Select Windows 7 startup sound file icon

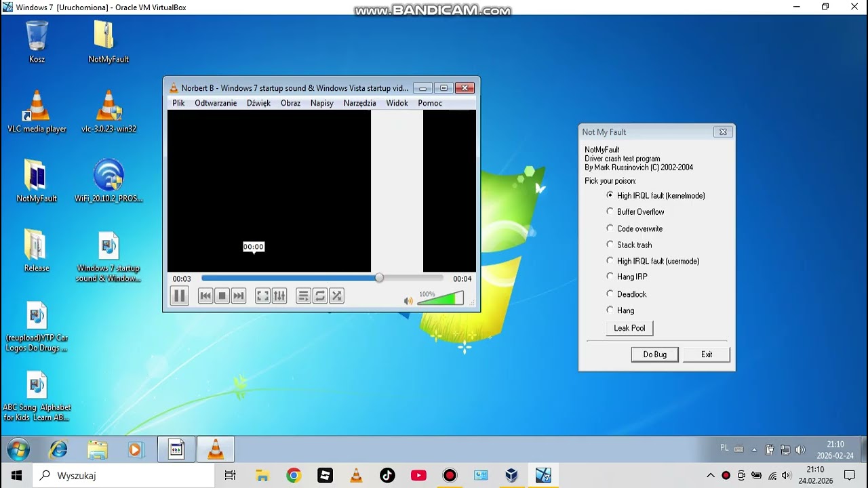pos(108,257)
